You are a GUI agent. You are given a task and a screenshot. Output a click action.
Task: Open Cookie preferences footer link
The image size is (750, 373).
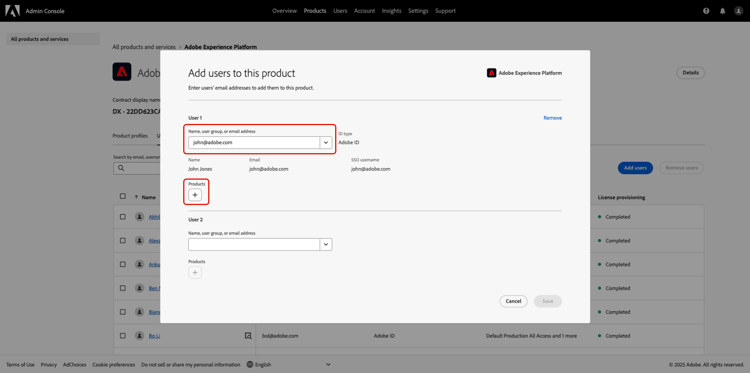click(114, 364)
